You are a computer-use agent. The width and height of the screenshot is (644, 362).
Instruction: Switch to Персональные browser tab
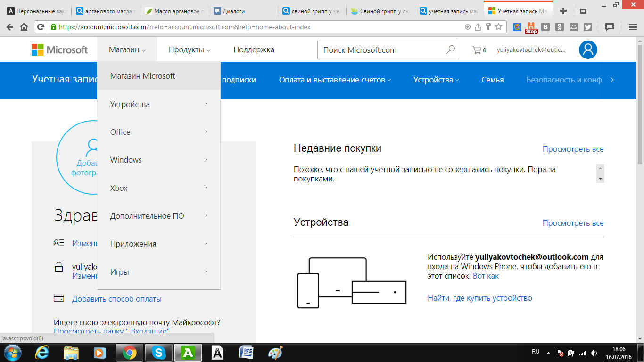pyautogui.click(x=38, y=11)
